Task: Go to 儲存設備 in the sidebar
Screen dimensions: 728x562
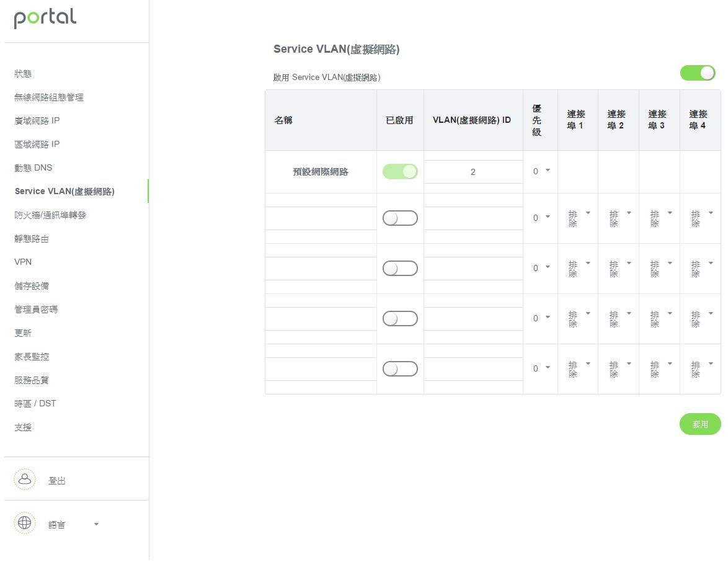Action: tap(31, 285)
